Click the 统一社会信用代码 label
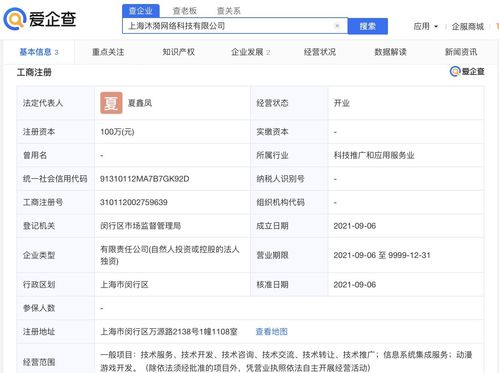This screenshot has height=373, width=499. pyautogui.click(x=55, y=179)
